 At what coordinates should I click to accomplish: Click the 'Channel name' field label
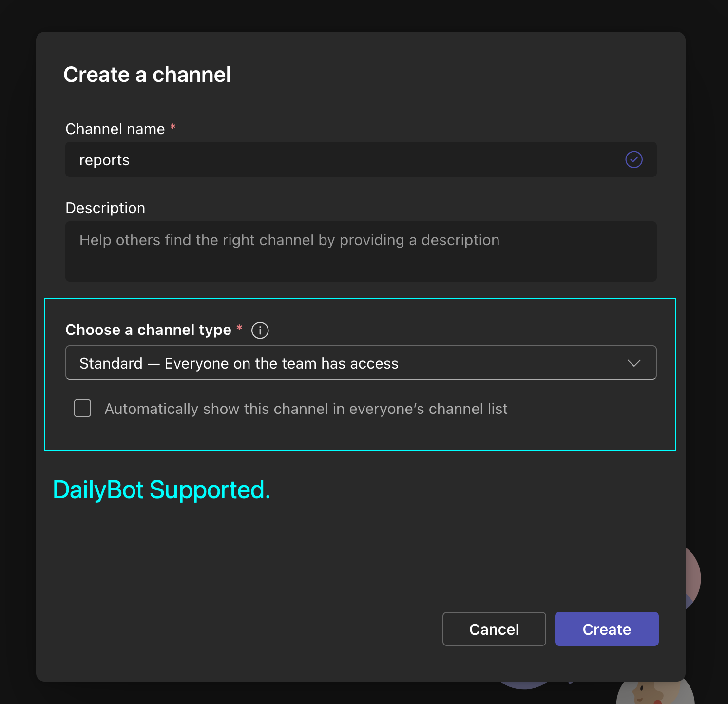coord(115,129)
